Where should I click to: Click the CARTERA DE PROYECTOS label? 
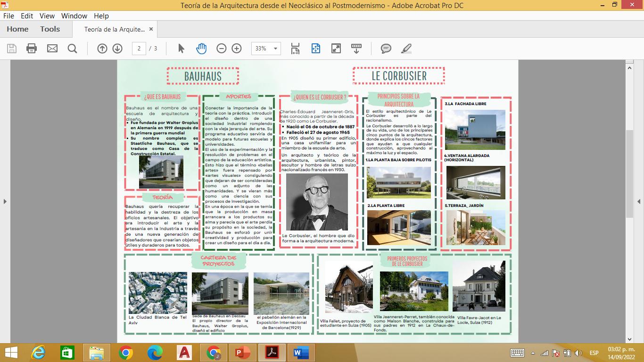coord(218,261)
